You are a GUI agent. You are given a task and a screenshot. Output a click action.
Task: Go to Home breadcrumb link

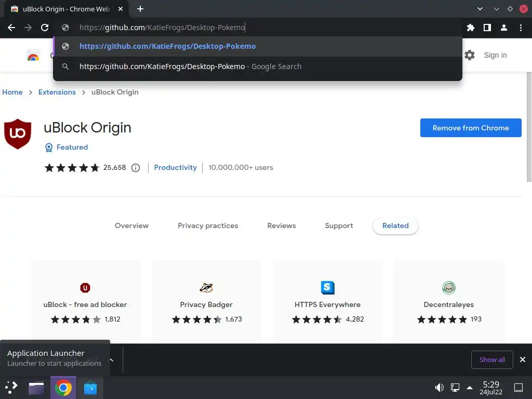pos(12,92)
